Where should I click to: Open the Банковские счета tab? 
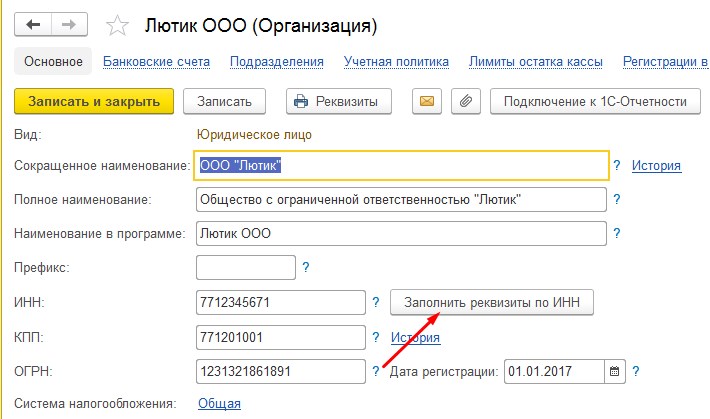coord(157,62)
